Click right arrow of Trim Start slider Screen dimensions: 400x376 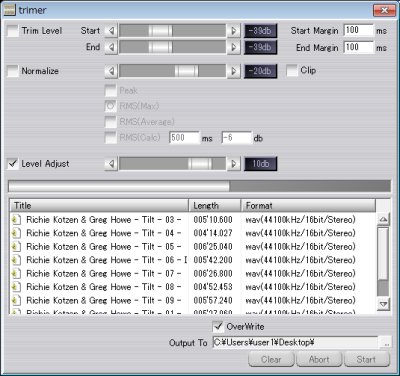point(234,31)
